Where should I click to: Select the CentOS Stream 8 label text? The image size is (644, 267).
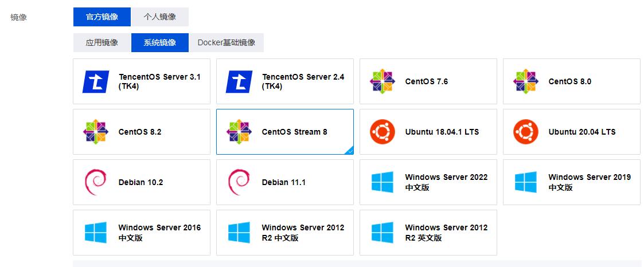point(295,132)
